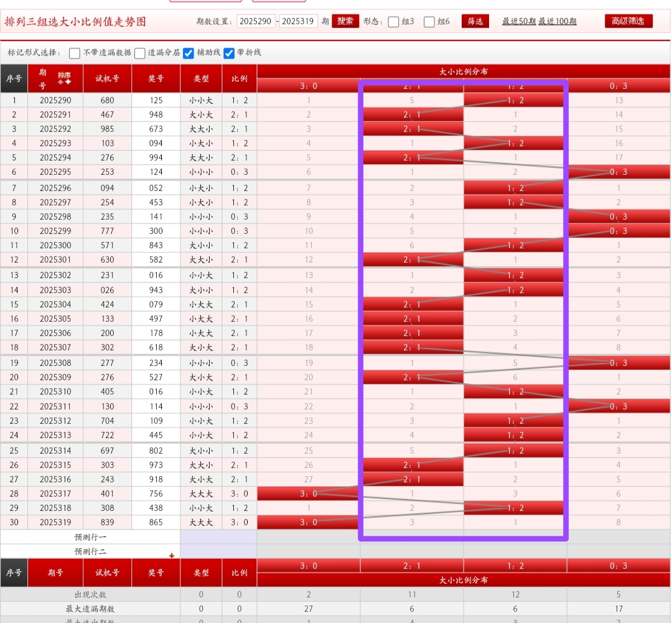Click the period cell 2025290

(55, 100)
